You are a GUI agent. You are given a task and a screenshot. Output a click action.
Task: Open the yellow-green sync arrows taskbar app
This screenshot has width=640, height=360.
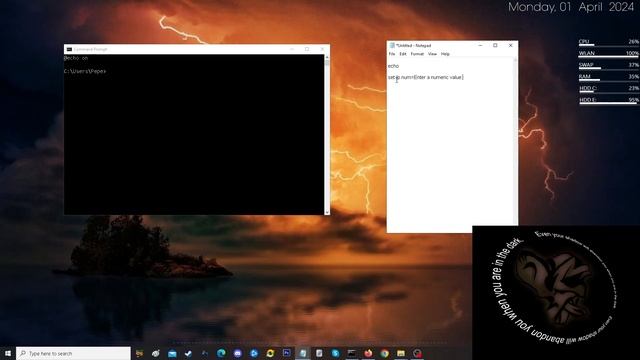pyautogui.click(x=270, y=353)
